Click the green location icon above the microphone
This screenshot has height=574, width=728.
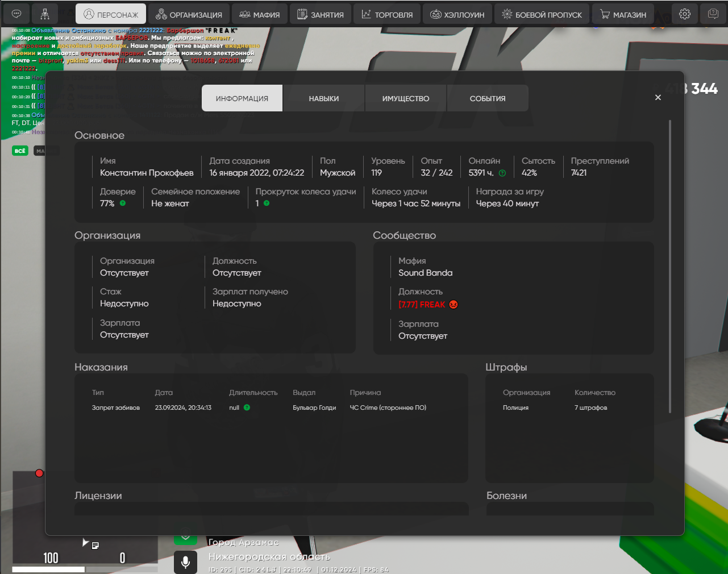point(185,535)
